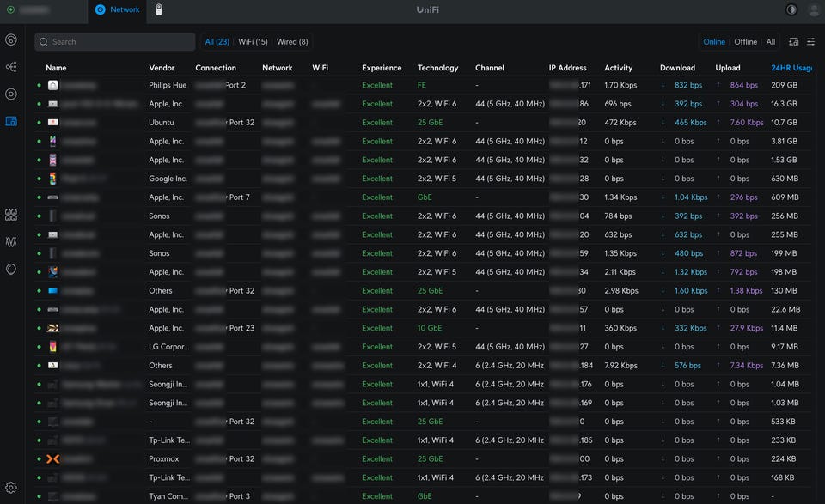
Task: Sort the table by Experience column
Action: (382, 68)
